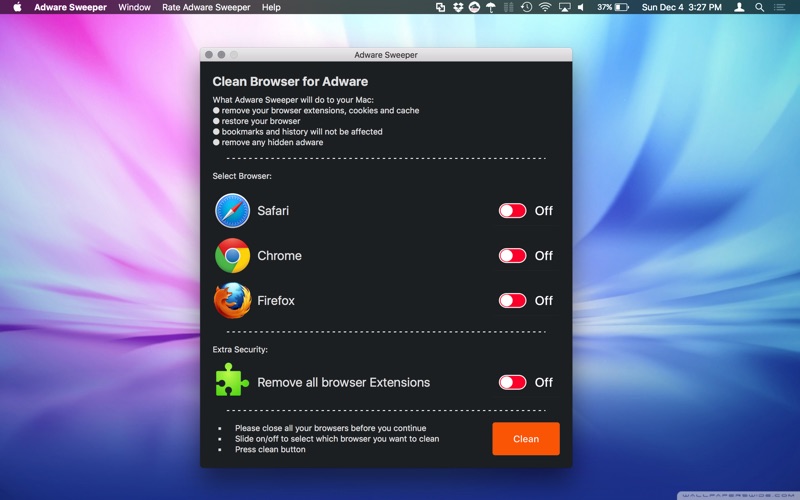
Task: Click the Safari label text
Action: pyautogui.click(x=273, y=211)
